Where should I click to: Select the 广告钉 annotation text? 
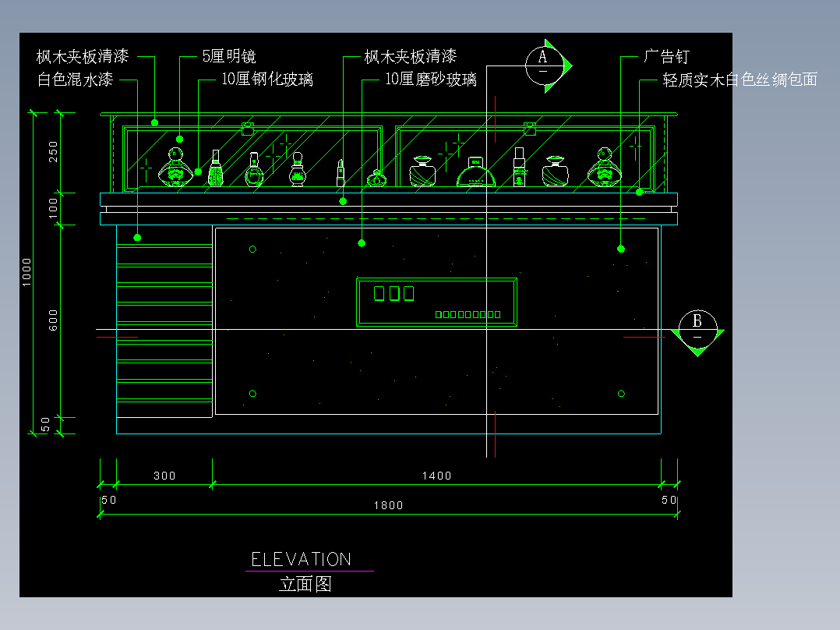pyautogui.click(x=666, y=56)
